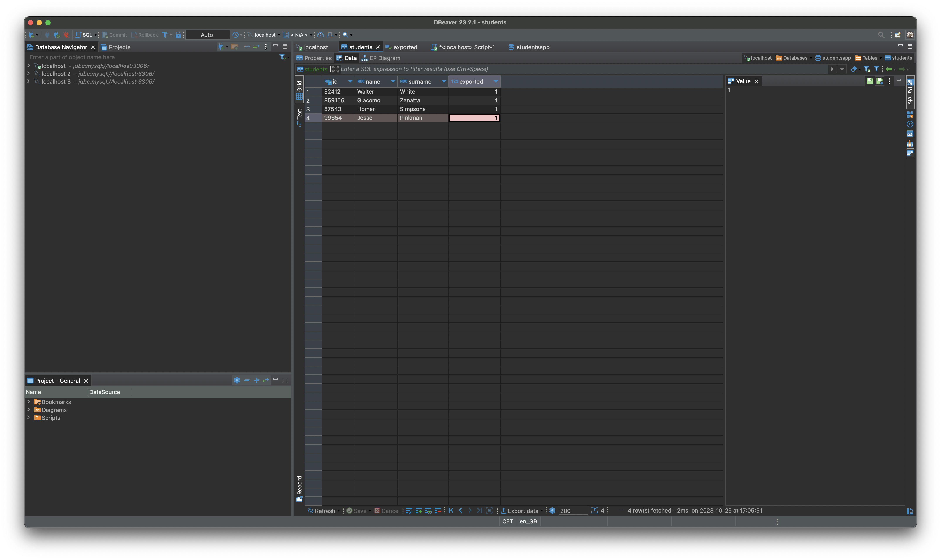Click the Refresh button
Viewport: 941px width, 560px height.
click(x=322, y=511)
